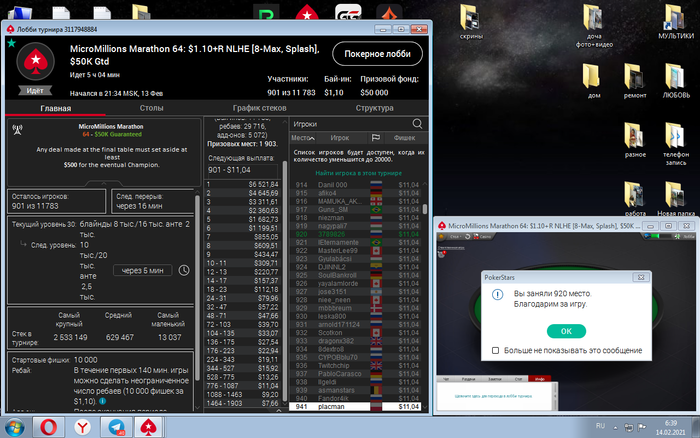700x438 pixels.
Task: Close the PokerStars finish-place dialog with its X
Action: click(x=641, y=277)
